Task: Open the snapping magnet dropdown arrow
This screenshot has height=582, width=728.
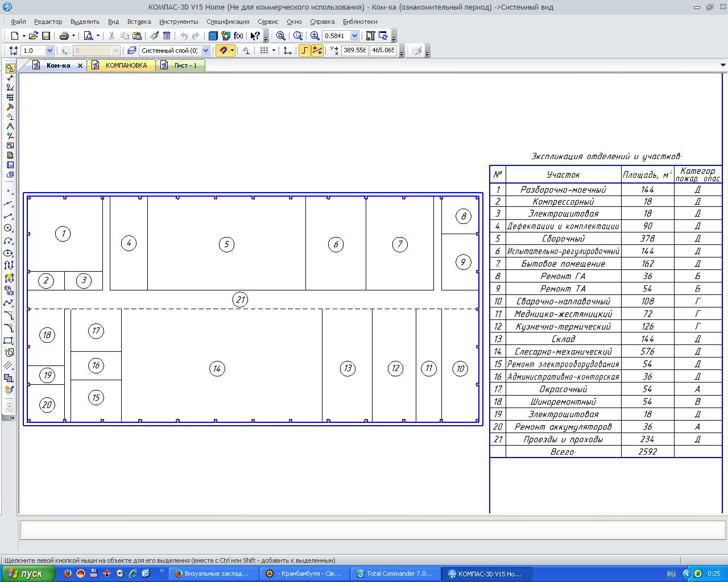Action: click(233, 51)
